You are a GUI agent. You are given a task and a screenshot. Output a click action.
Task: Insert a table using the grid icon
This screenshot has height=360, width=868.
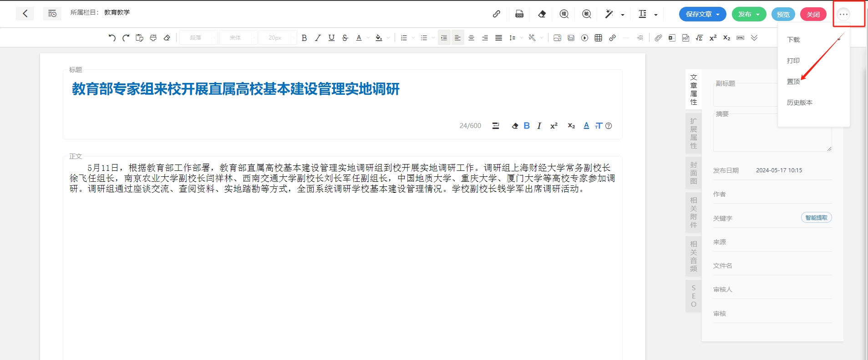point(599,38)
